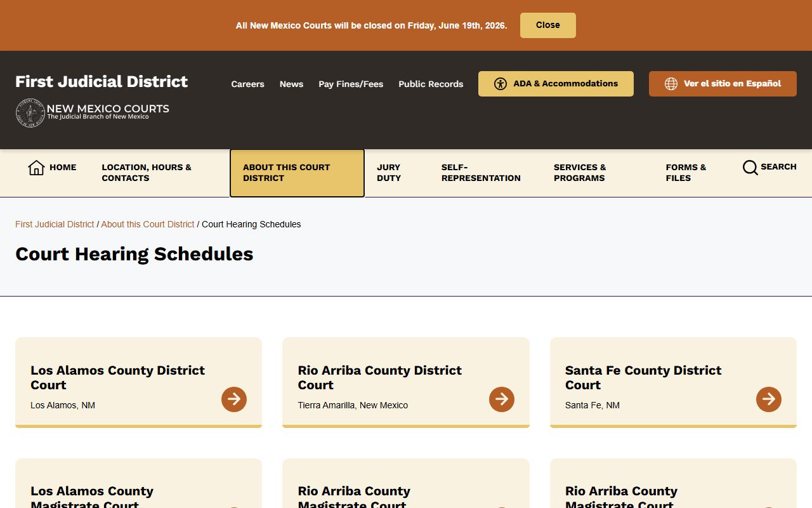812x508 pixels.
Task: Click the banner text about courts closing June 19th
Action: point(372,25)
